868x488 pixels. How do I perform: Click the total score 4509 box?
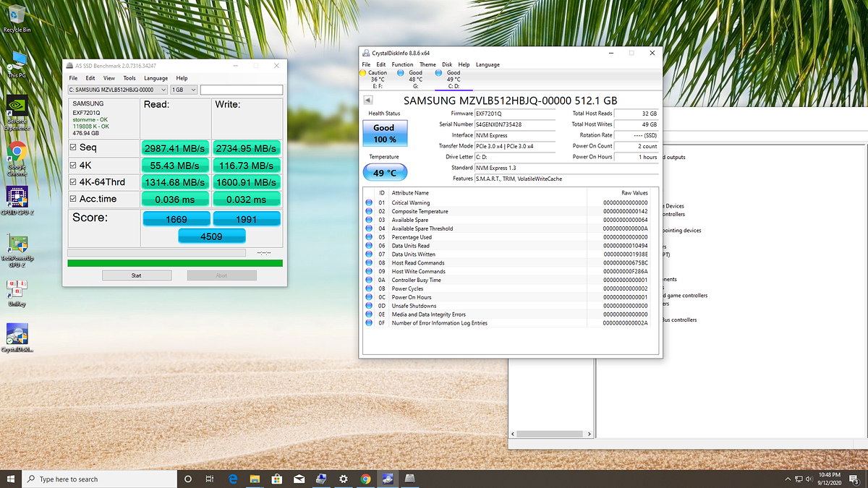tap(212, 236)
